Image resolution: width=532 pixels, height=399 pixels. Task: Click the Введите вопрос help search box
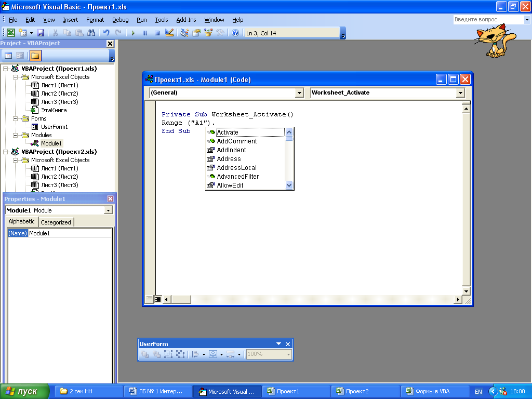[x=488, y=20]
